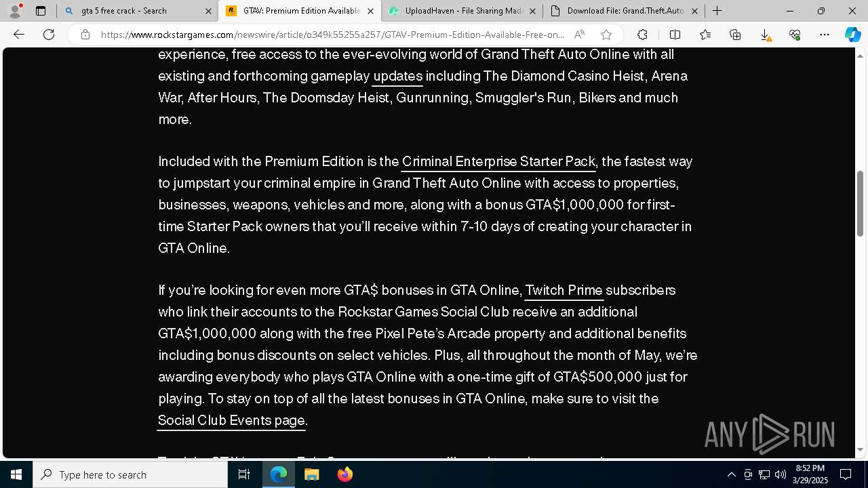
Task: Show Downloads panel
Action: point(765,35)
